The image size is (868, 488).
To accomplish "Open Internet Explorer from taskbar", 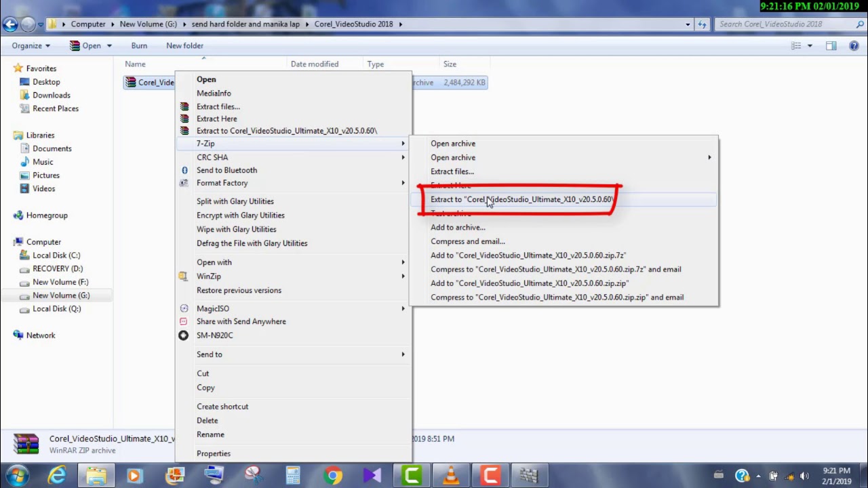I will click(56, 476).
